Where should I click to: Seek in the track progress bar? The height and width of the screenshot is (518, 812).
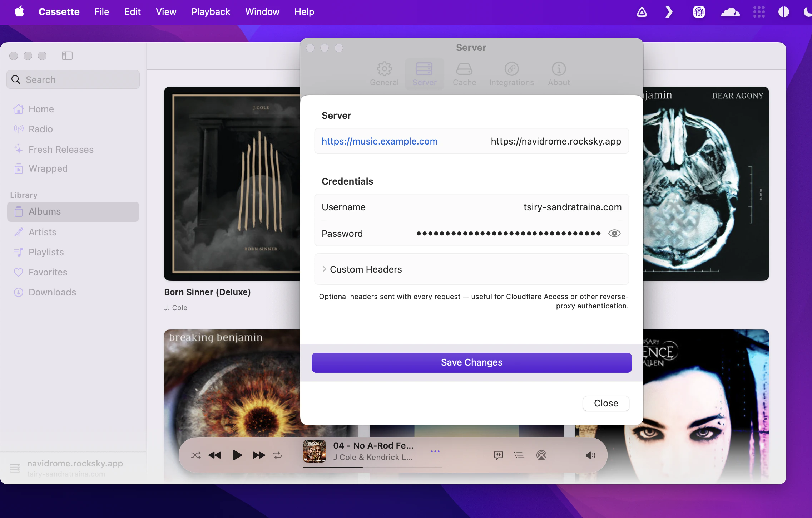[372, 467]
